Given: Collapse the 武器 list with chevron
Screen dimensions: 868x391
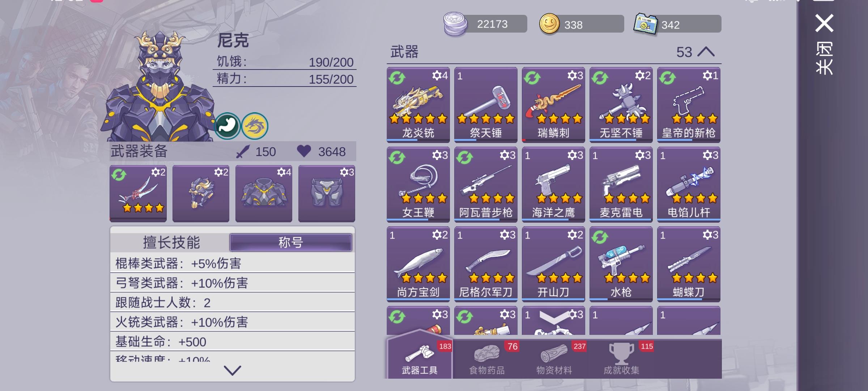Looking at the screenshot, I should 706,52.
